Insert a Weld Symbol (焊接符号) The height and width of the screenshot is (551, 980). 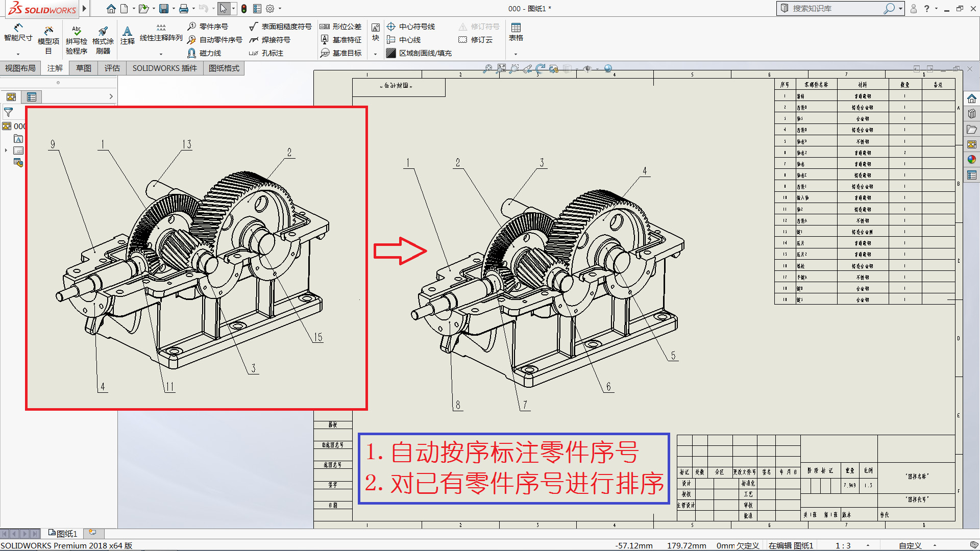pyautogui.click(x=270, y=40)
